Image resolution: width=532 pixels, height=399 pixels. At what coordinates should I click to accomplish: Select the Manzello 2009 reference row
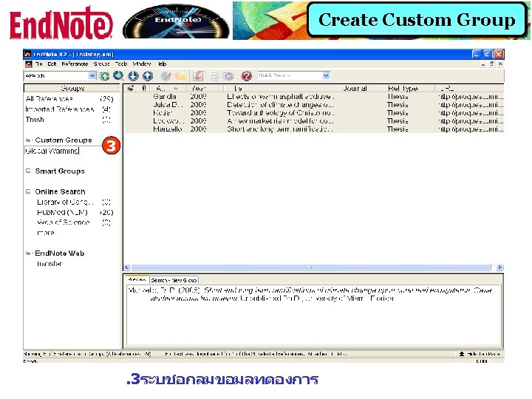[314, 129]
